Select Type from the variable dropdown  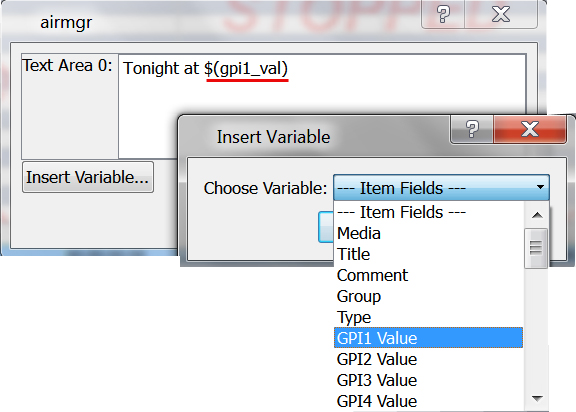(428, 317)
